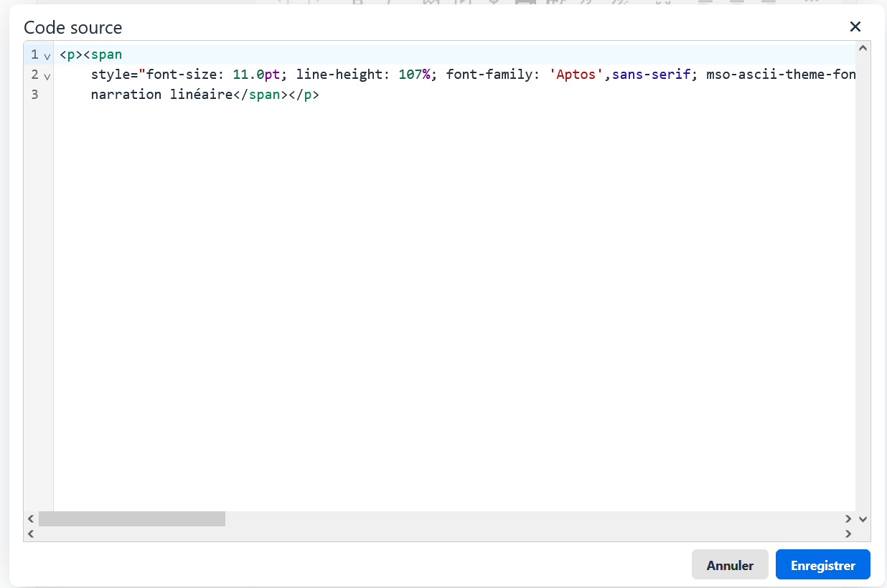Select line number 3 in the gutter
887x588 pixels.
34,95
